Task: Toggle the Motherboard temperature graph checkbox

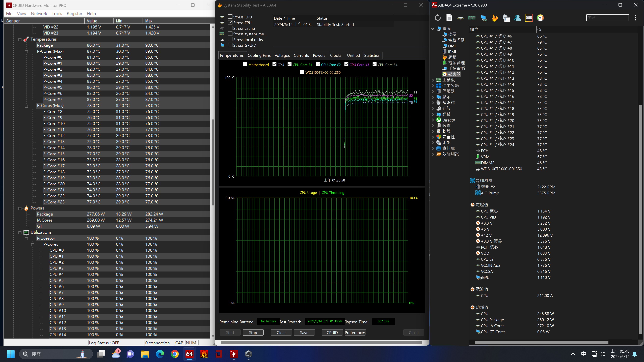Action: pyautogui.click(x=245, y=65)
